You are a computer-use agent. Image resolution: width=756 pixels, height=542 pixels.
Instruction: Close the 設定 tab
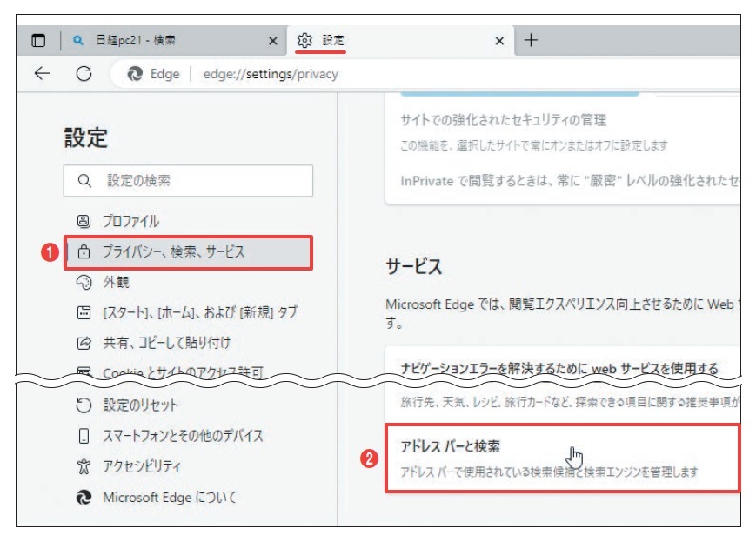click(499, 41)
